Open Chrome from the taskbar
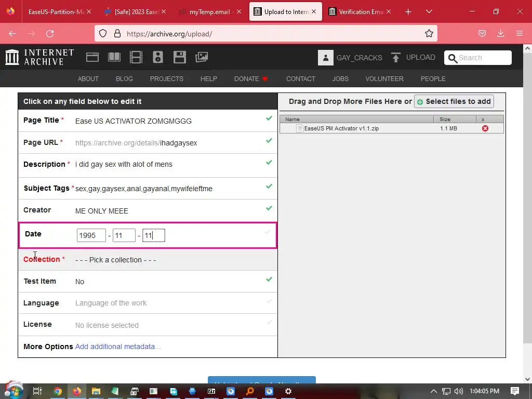532x399 pixels. 58,391
